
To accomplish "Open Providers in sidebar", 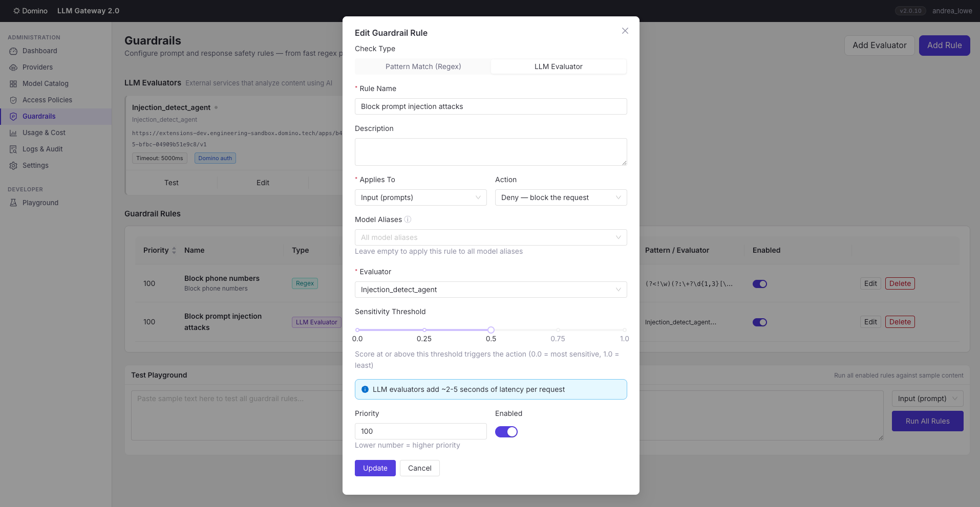I will click(x=56, y=68).
